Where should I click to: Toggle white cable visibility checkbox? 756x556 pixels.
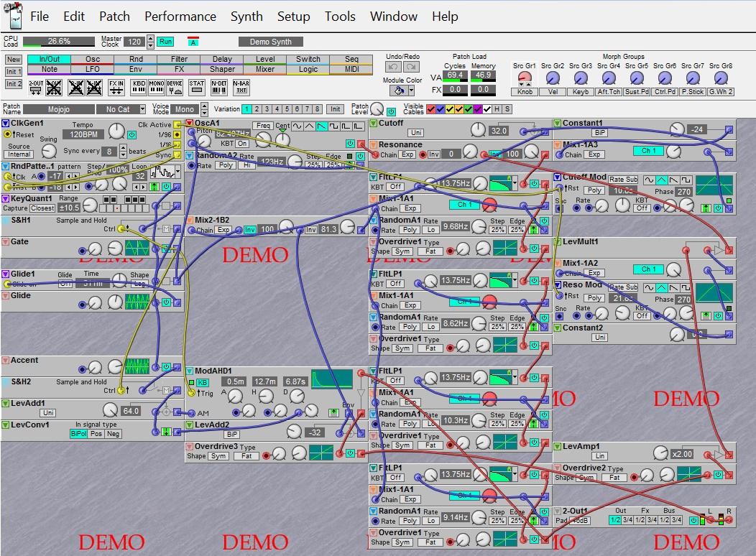point(487,109)
